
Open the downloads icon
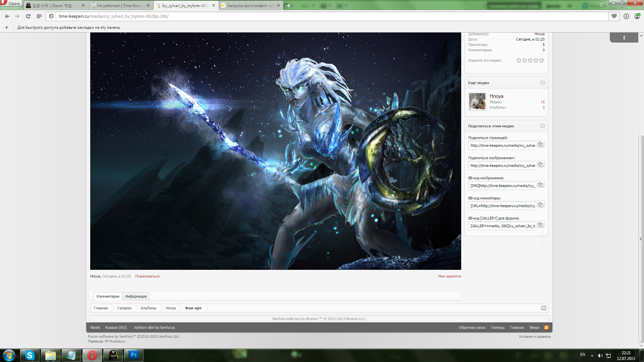(x=626, y=16)
